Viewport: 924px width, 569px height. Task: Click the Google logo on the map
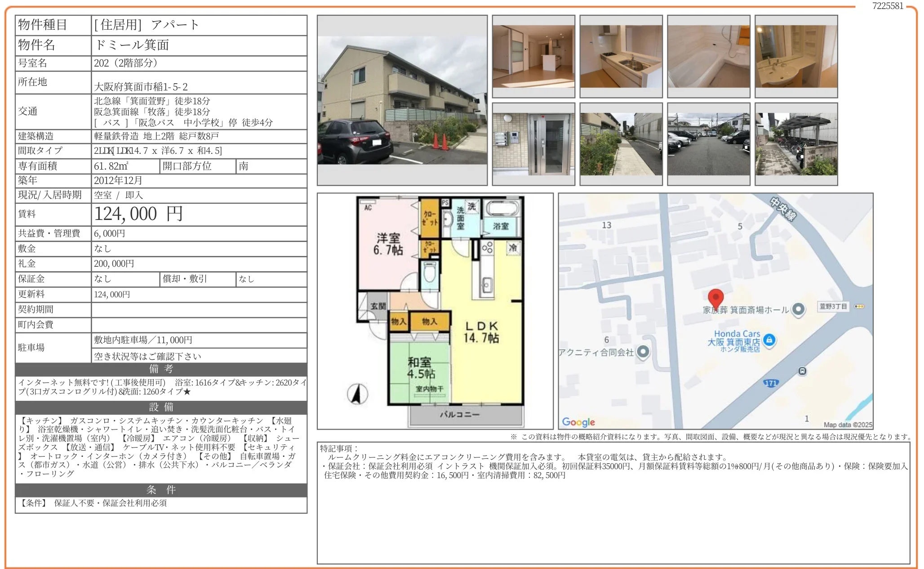(x=578, y=422)
